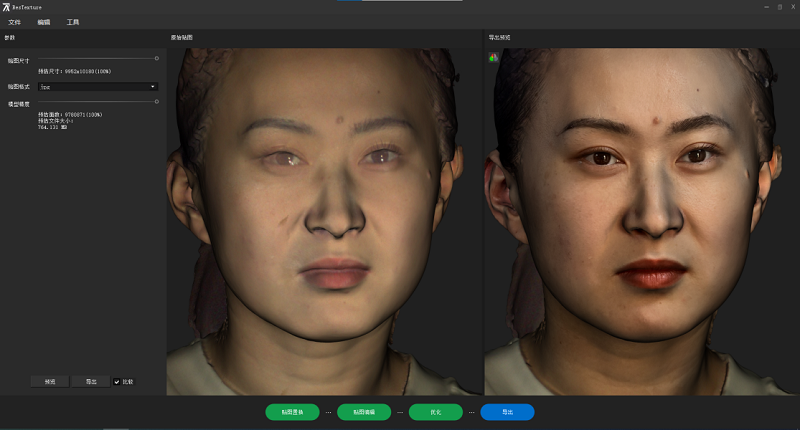The width and height of the screenshot is (800, 430).
Task: Open the 工具 (Tools) menu
Action: tap(73, 21)
